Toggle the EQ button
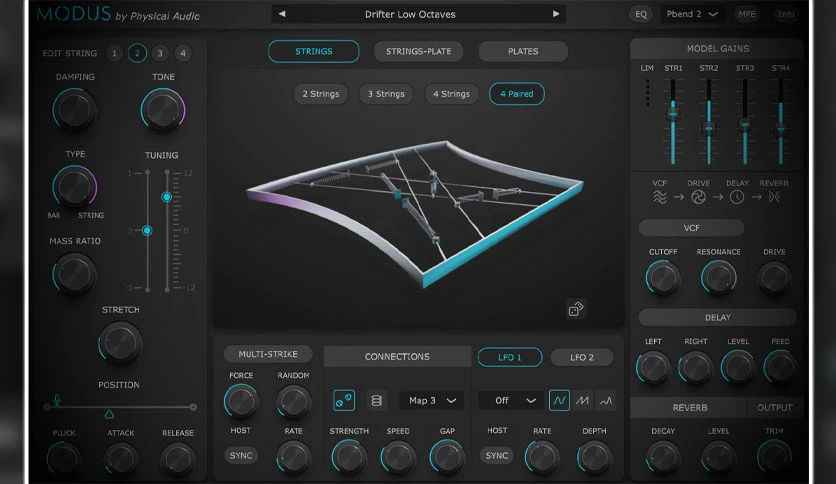 click(x=641, y=14)
